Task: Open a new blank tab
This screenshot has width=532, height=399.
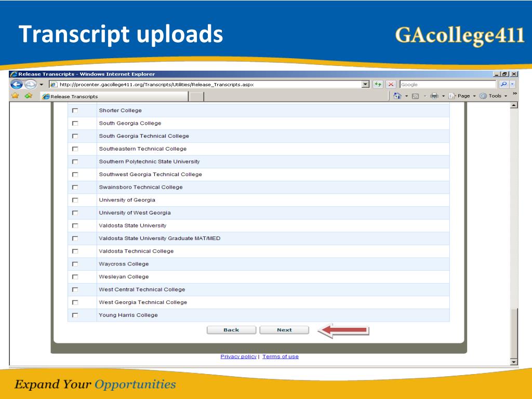Action: [x=196, y=97]
